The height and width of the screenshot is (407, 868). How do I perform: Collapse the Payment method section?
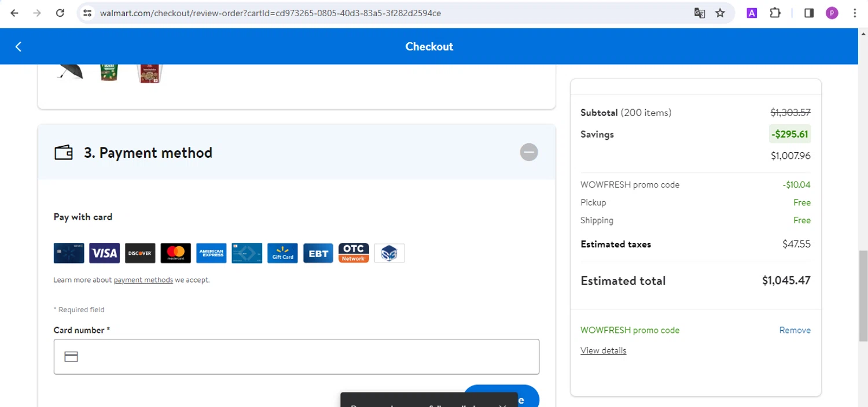tap(529, 152)
